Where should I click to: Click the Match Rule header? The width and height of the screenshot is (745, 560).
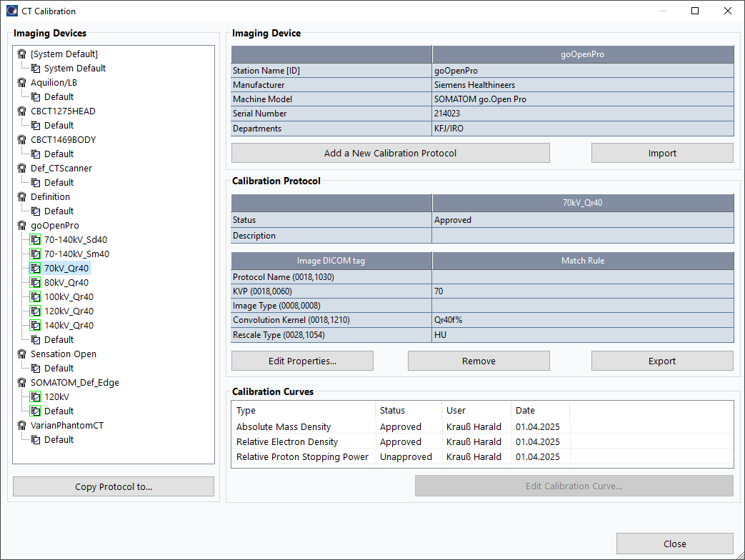583,261
